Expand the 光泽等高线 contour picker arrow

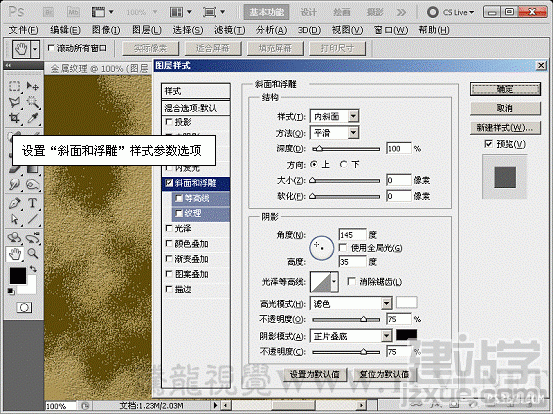point(334,281)
